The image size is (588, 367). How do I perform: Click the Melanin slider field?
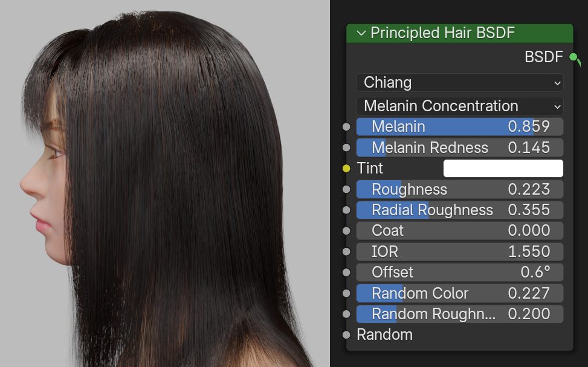coord(459,127)
